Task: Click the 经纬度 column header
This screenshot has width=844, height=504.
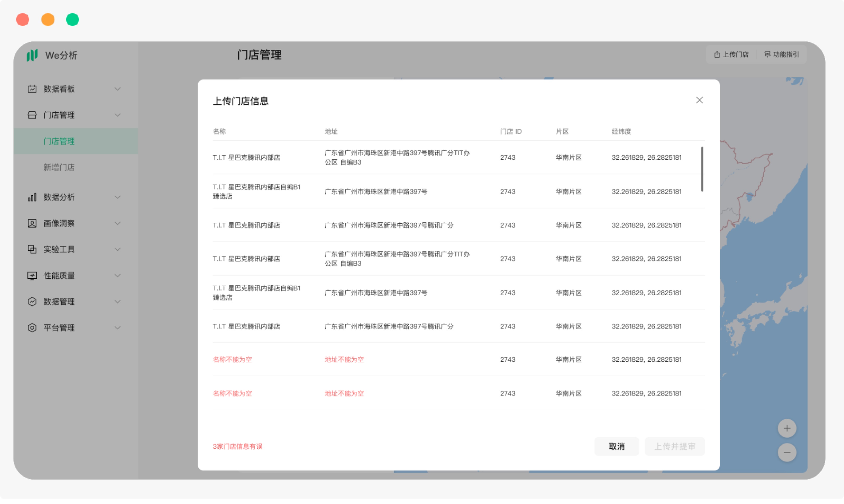Action: pos(621,131)
